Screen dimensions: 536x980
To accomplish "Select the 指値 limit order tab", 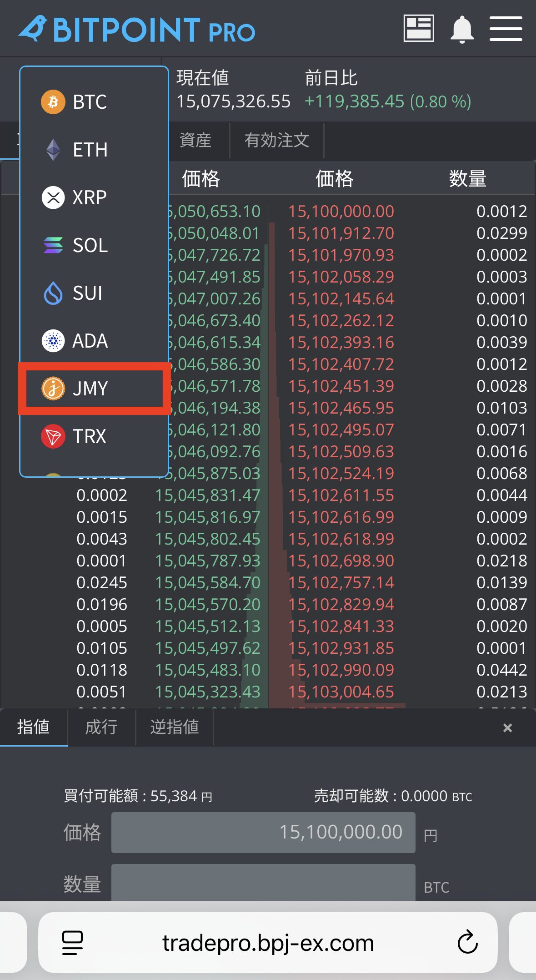I will 34,727.
